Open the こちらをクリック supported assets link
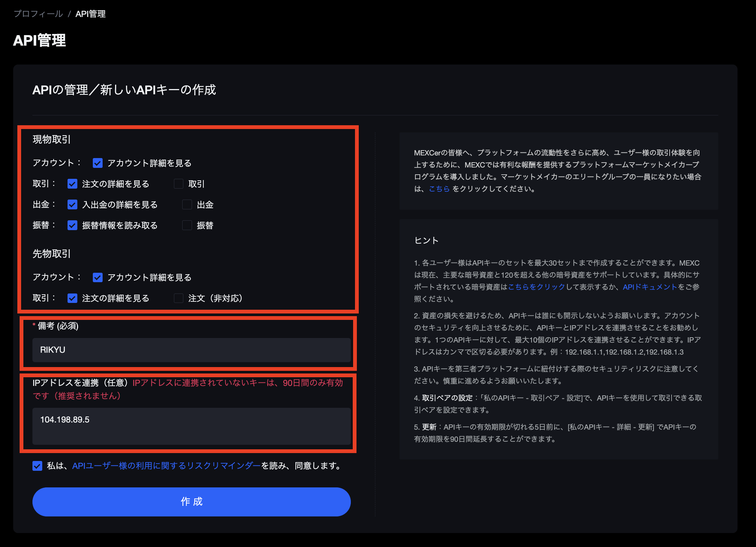Screen dimensions: 756x547 click(536, 287)
